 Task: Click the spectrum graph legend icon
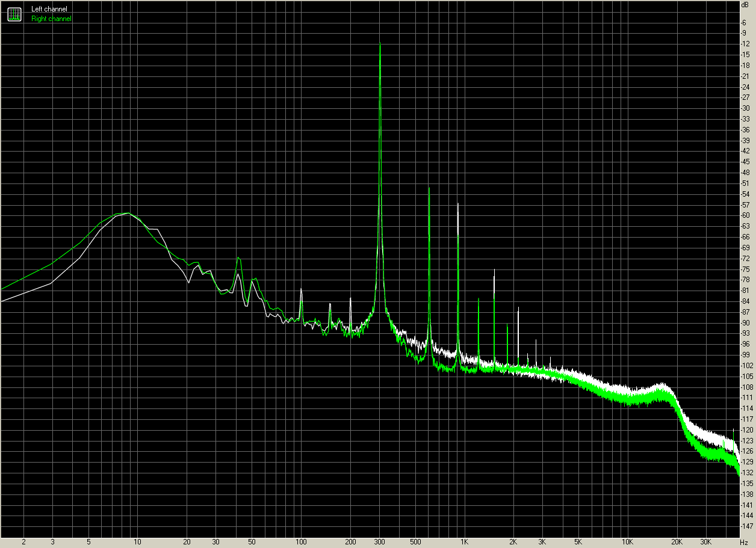click(x=14, y=13)
